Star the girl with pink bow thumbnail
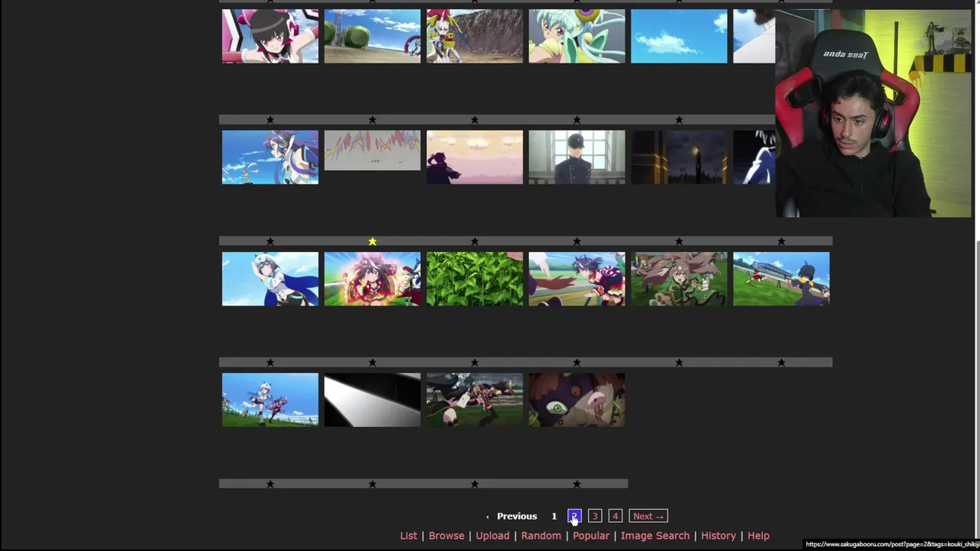This screenshot has height=551, width=980. pos(270,120)
